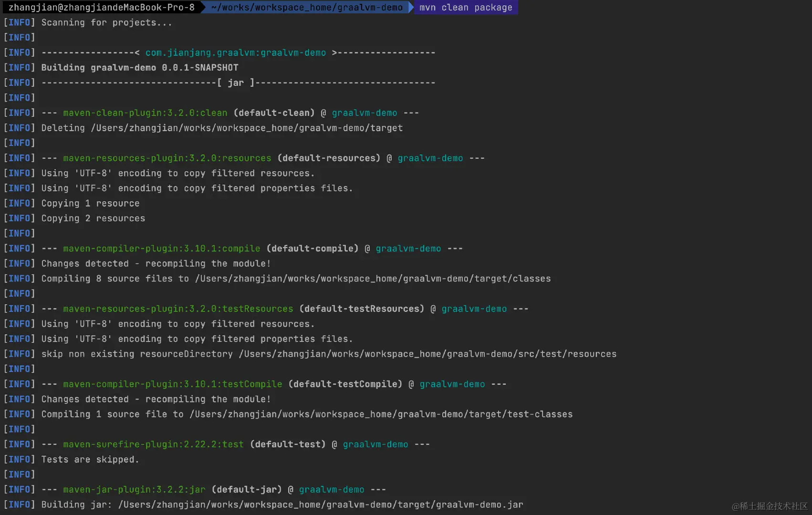Click the '(default-clean)' execution id
Screen dimensions: 812x515
coord(274,113)
